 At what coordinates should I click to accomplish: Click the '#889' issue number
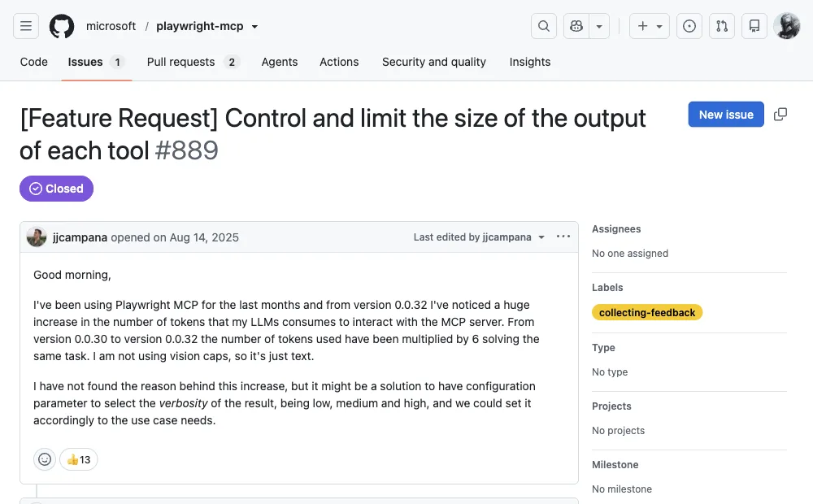pyautogui.click(x=187, y=151)
